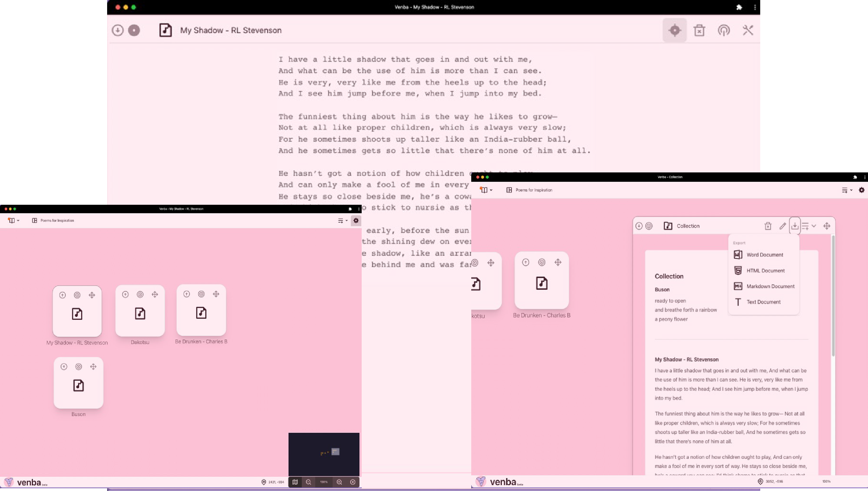Click the music note file icon beside My Shadow title
The height and width of the screenshot is (491, 868).
pyautogui.click(x=165, y=30)
